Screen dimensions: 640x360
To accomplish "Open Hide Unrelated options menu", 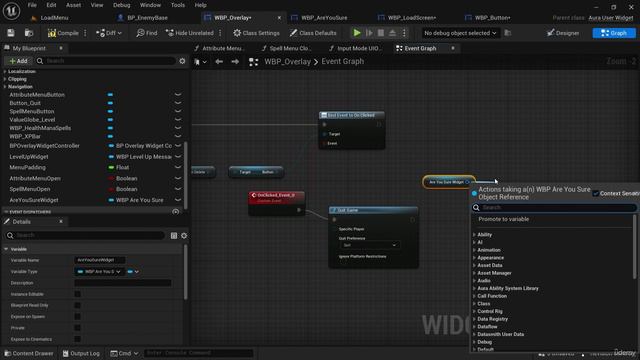I will 220,33.
